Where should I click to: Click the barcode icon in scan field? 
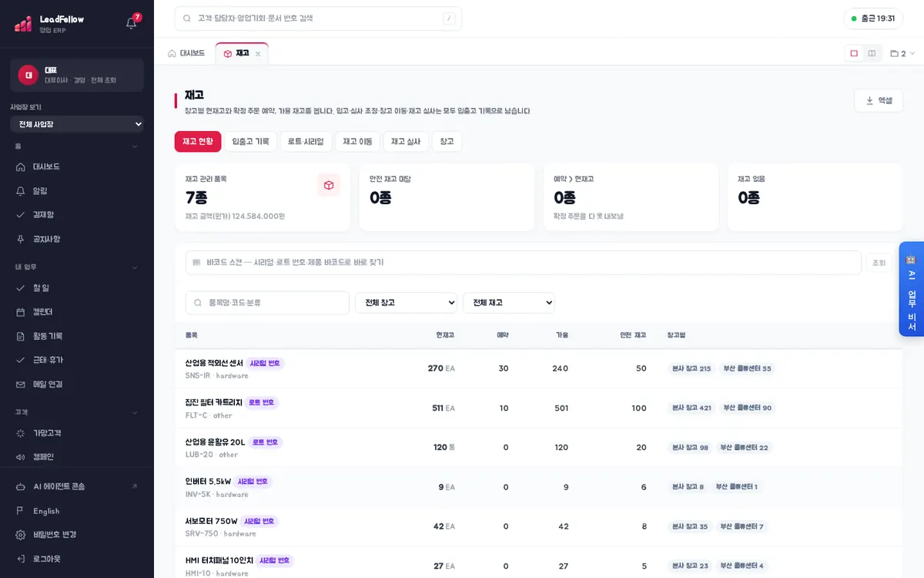[196, 263]
